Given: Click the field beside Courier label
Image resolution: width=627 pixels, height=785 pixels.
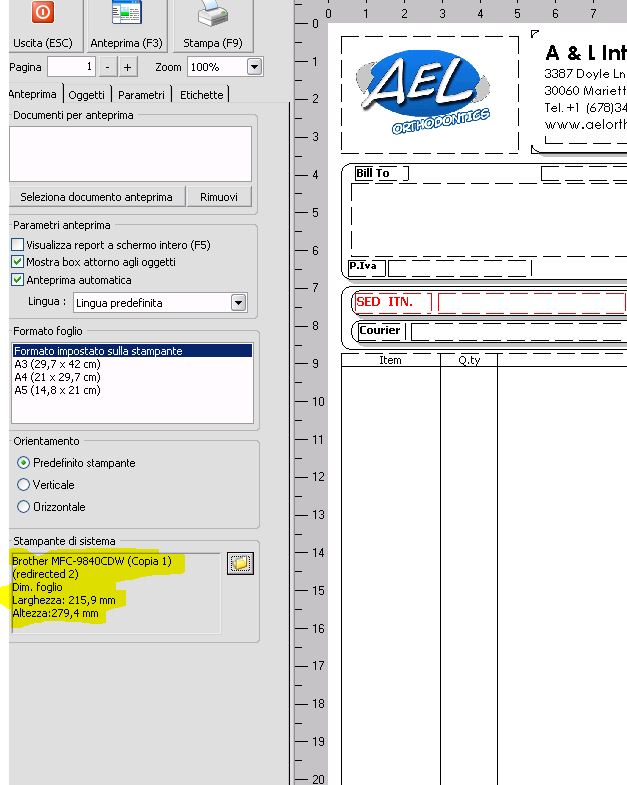Looking at the screenshot, I should click(x=519, y=331).
